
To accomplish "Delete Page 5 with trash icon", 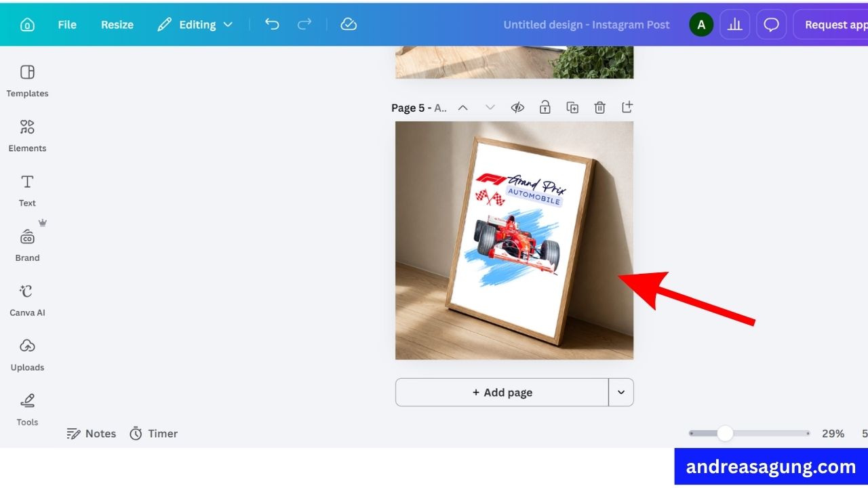I will tap(599, 107).
